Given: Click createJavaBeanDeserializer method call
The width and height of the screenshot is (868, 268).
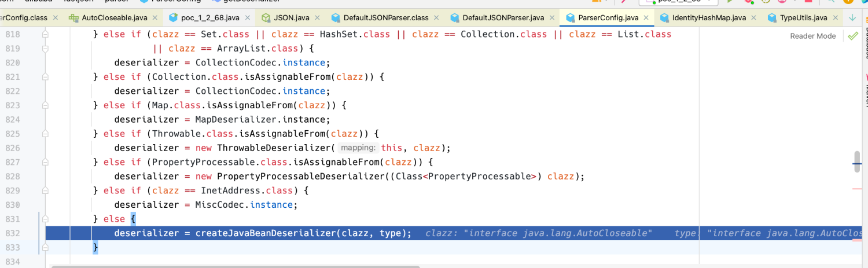Looking at the screenshot, I should point(266,233).
